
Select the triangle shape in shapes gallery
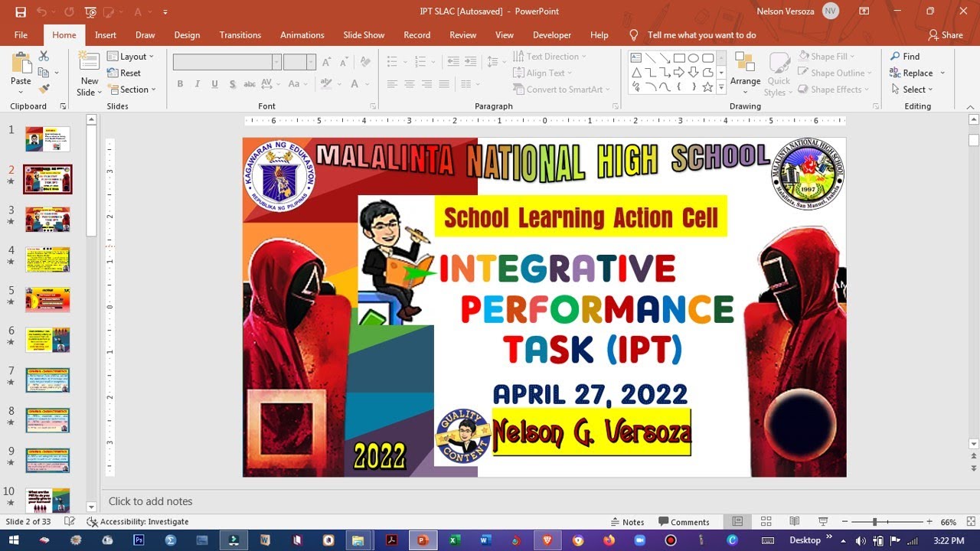point(636,73)
